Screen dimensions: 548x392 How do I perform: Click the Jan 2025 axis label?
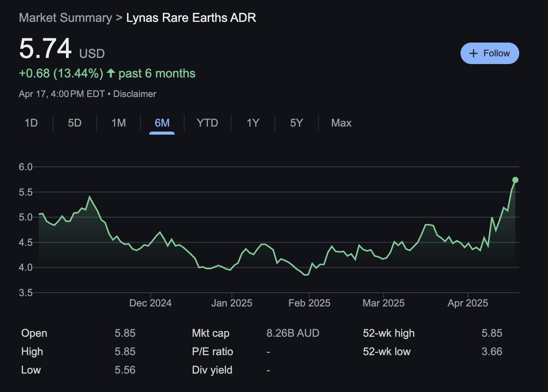coord(232,303)
